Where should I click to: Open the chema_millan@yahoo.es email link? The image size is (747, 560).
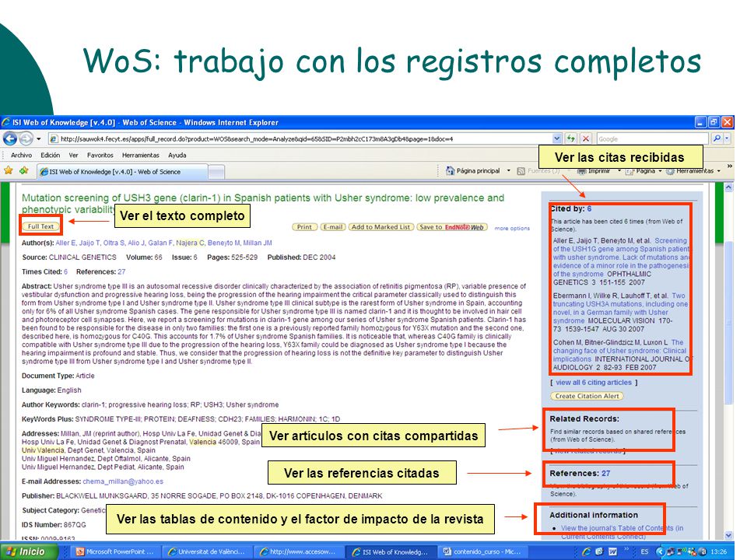coord(123,481)
